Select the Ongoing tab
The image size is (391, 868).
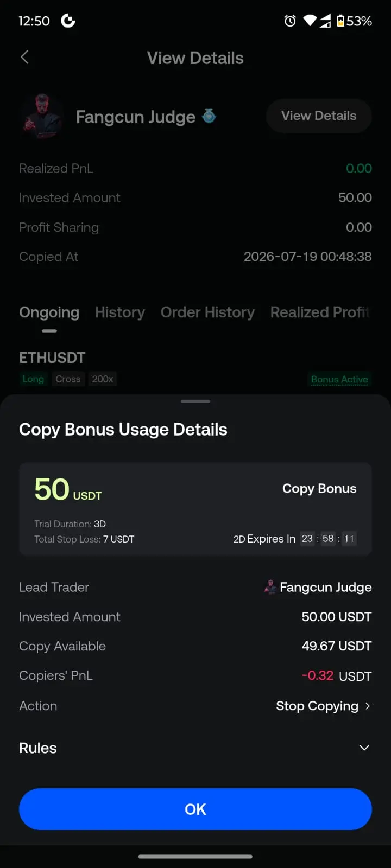[x=49, y=312]
